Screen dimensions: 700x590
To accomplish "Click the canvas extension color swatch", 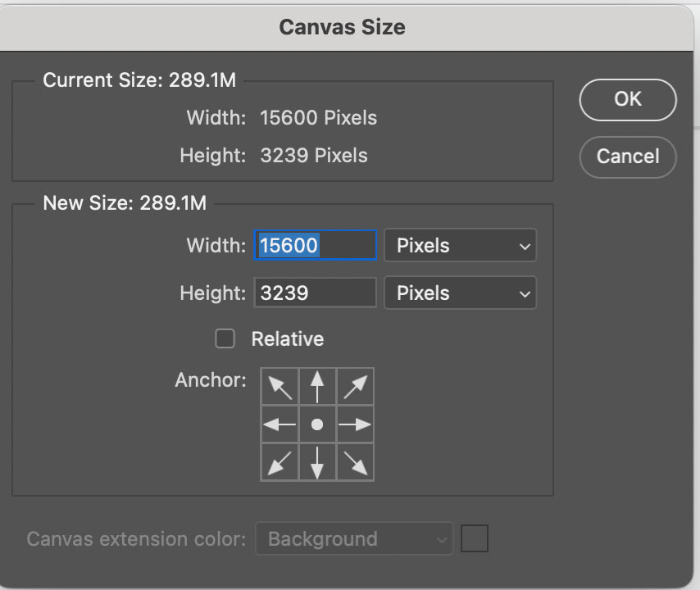I will click(474, 538).
